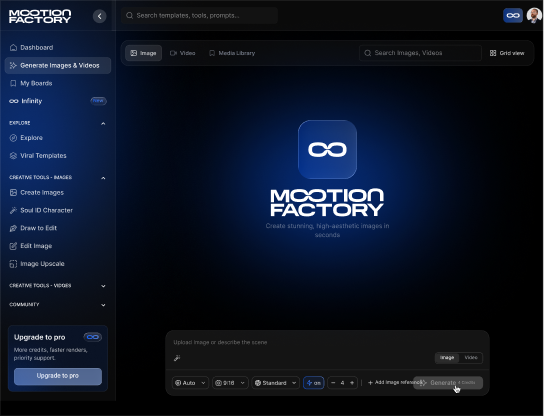Switch to the Video tab
This screenshot has width=544, height=416.
pyautogui.click(x=182, y=53)
